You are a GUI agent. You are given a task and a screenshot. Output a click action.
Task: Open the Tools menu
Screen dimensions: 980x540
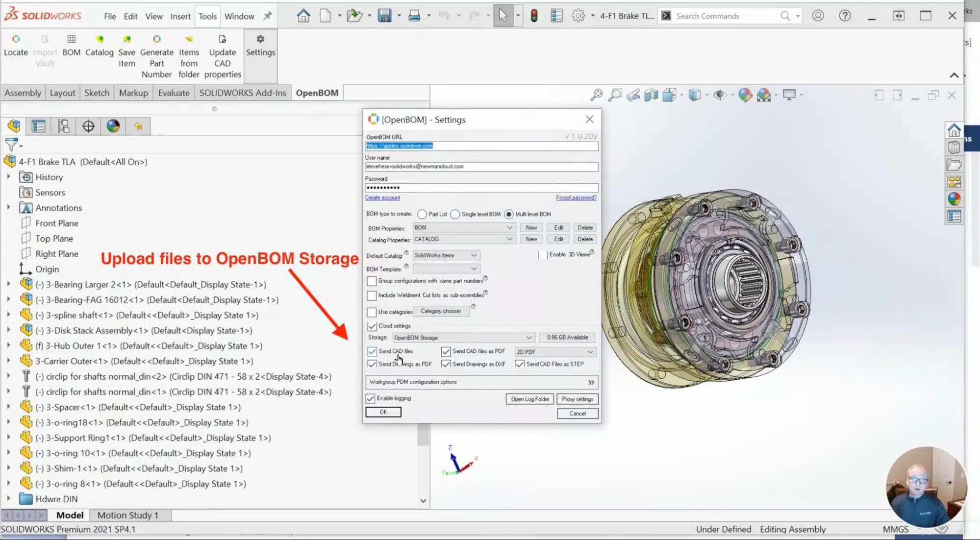(207, 16)
